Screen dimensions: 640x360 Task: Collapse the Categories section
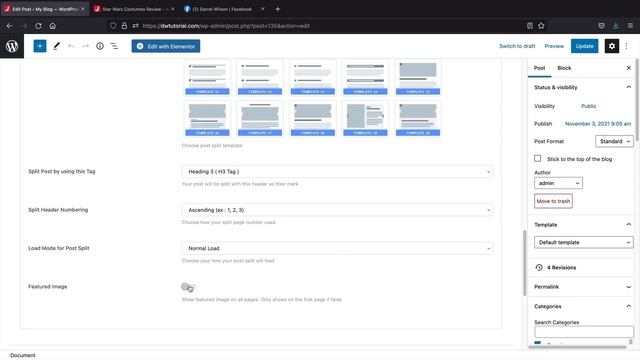582,306
